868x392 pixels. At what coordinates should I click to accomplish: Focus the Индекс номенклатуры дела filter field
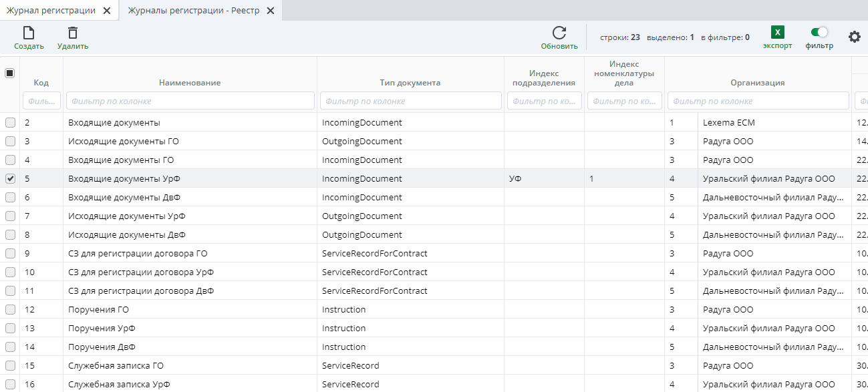(624, 101)
